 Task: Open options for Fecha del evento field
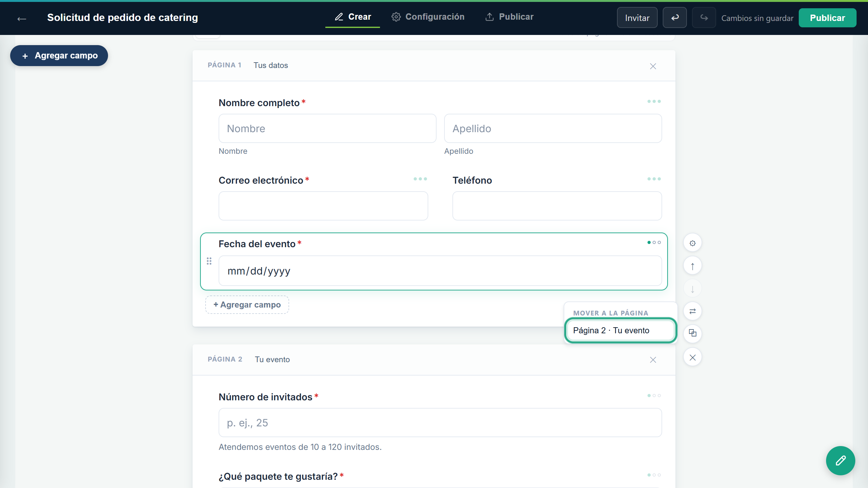click(654, 243)
